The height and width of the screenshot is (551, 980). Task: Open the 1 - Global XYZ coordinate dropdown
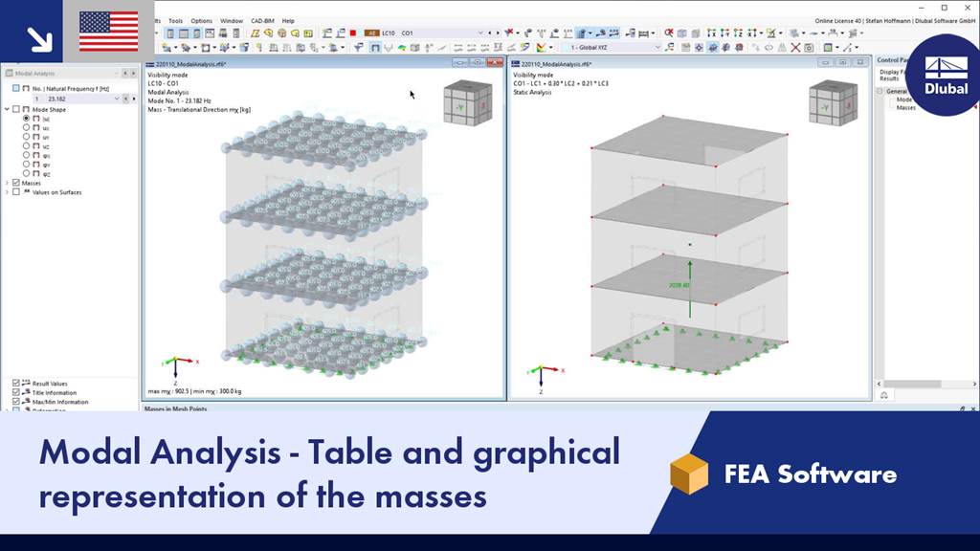pos(657,48)
